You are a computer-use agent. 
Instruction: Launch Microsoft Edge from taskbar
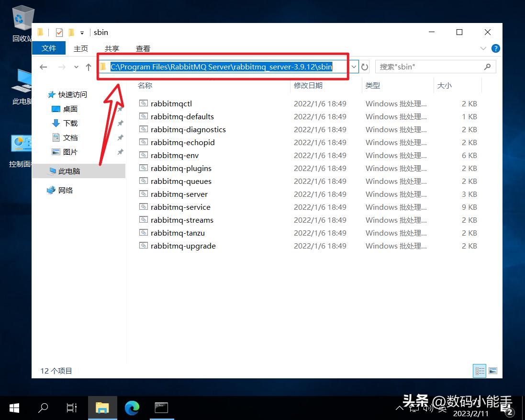pos(132,408)
